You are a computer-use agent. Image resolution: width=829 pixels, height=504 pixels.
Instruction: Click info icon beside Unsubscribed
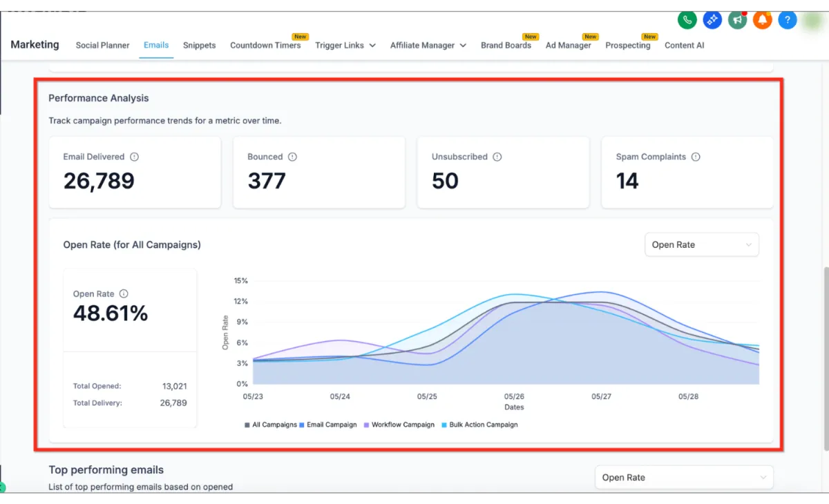497,157
